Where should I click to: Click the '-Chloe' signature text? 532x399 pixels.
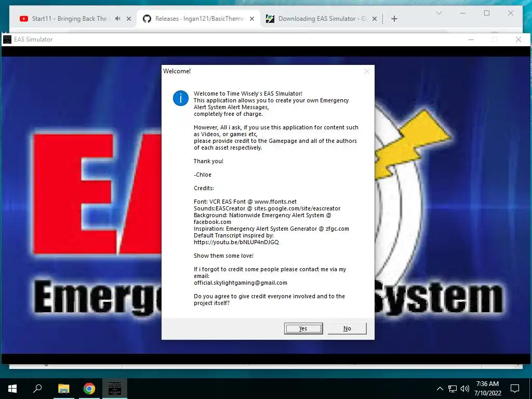click(x=203, y=175)
